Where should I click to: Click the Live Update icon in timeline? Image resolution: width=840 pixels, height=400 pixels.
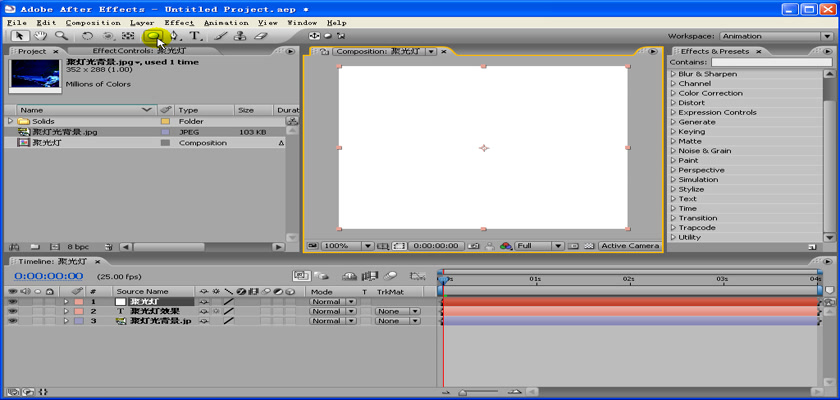click(302, 276)
